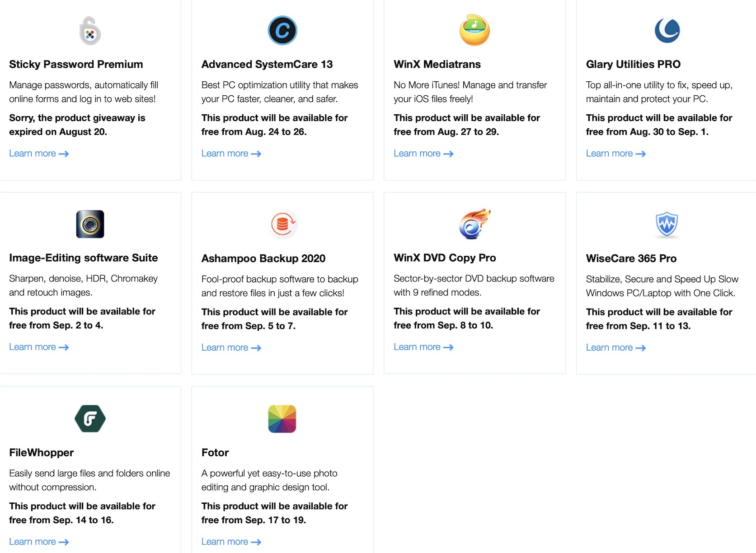756x553 pixels.
Task: Open Learn more link for WinX Mediatrans
Action: [x=423, y=154]
